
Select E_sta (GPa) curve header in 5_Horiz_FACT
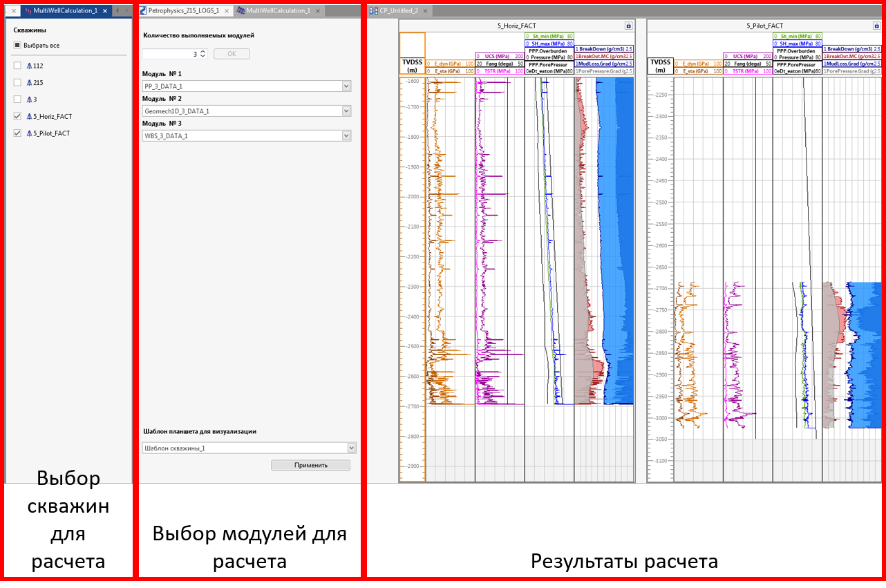pos(450,71)
